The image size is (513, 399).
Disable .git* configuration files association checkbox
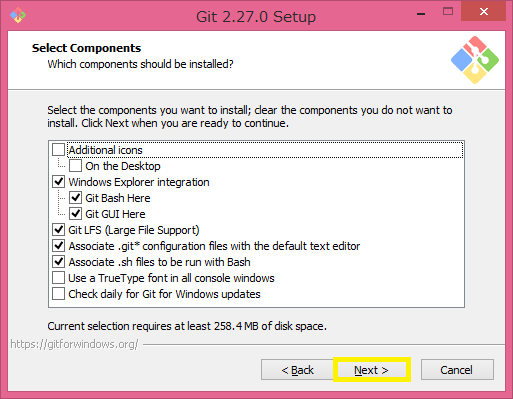click(58, 246)
